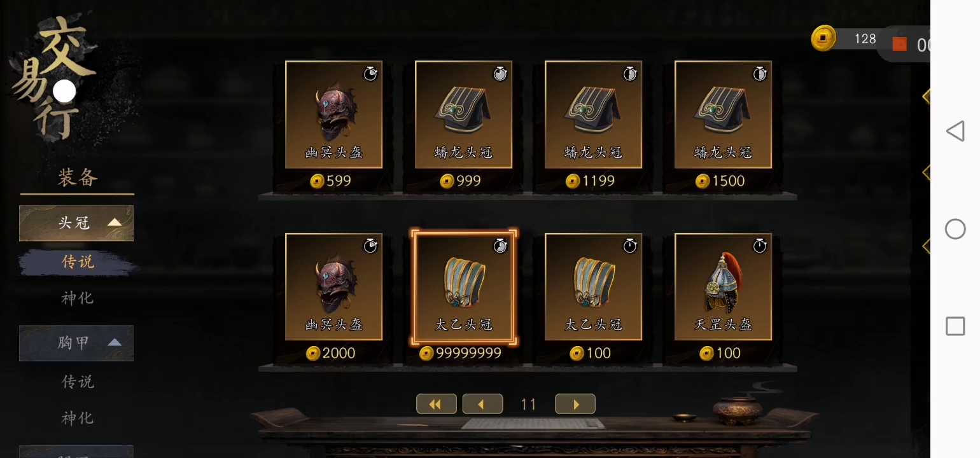
Task: Collapse the 头冠 category
Action: (x=76, y=223)
